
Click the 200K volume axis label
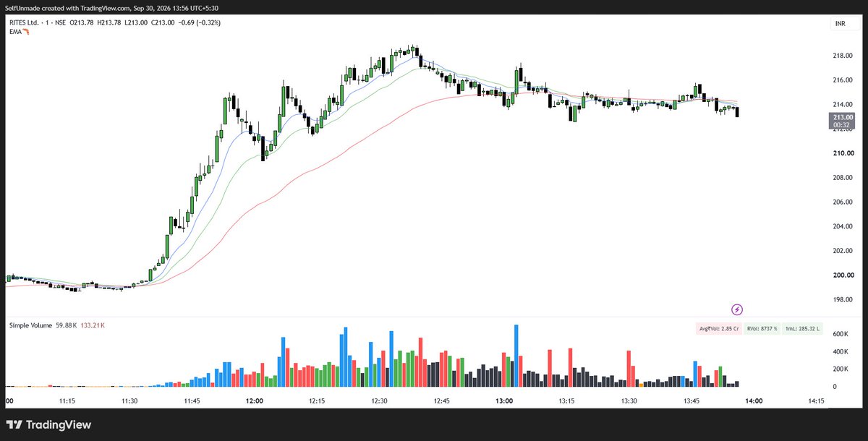point(840,369)
